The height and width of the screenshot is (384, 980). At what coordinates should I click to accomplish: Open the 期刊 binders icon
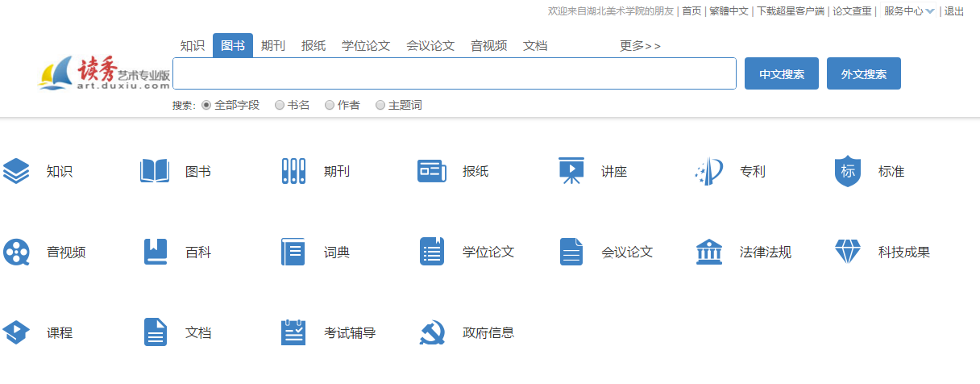(x=293, y=171)
